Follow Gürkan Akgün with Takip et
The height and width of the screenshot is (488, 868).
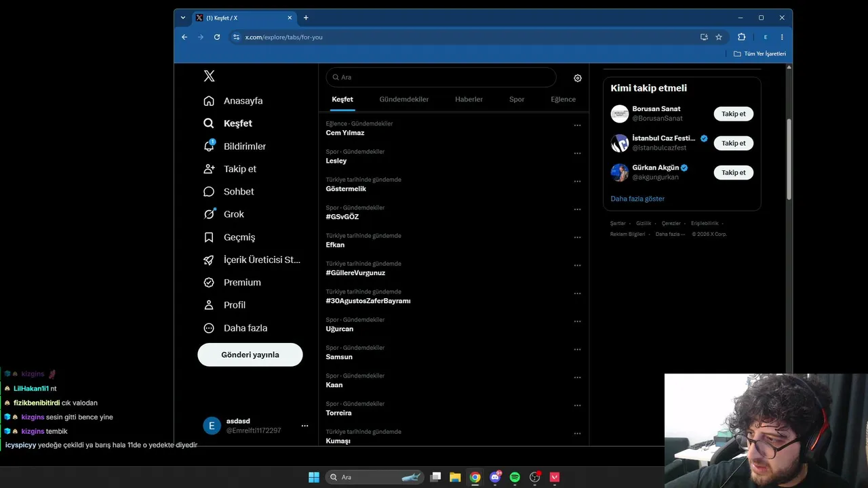coord(734,172)
